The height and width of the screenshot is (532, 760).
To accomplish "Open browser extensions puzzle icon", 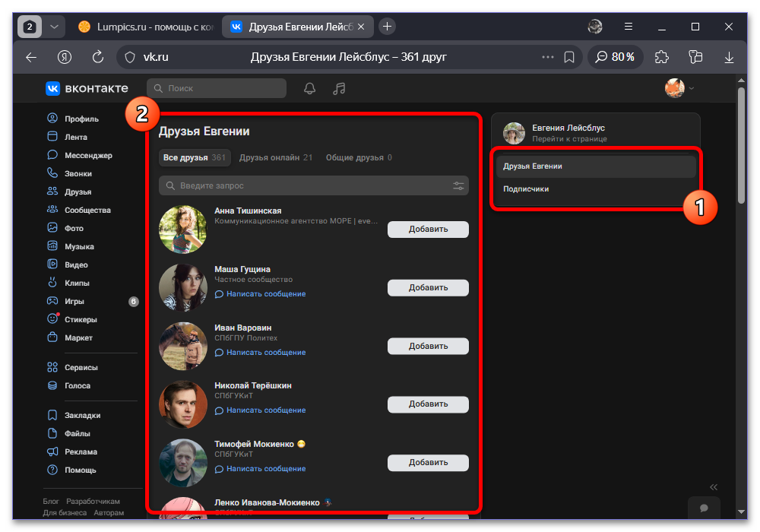I will (662, 57).
